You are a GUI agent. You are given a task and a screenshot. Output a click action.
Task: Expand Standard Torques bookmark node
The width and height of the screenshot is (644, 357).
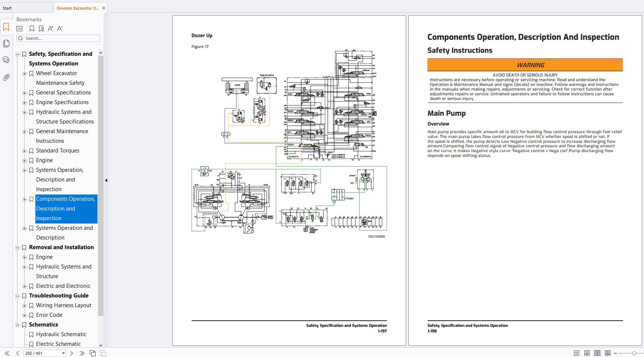(x=25, y=151)
